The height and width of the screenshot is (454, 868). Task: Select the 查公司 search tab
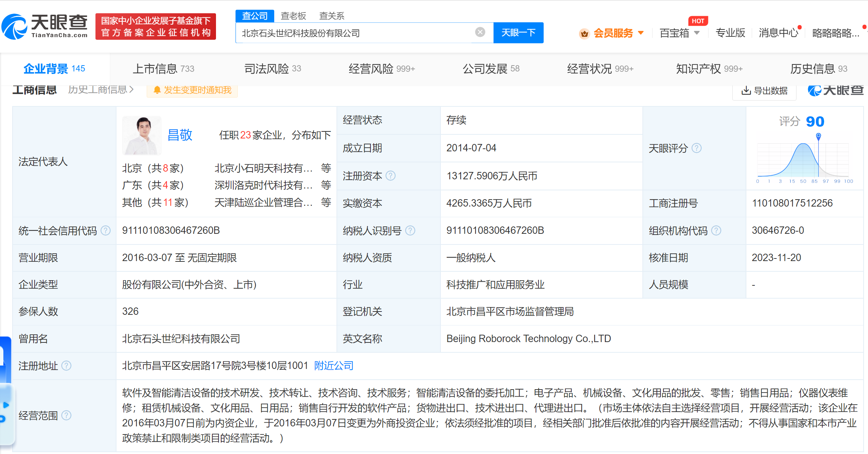[x=255, y=16]
